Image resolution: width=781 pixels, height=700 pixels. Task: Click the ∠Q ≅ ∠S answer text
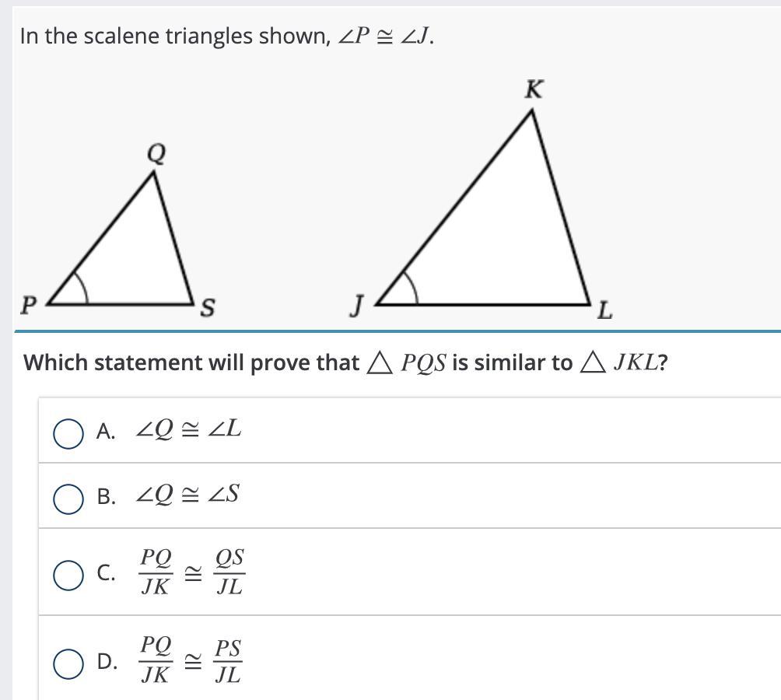tap(187, 495)
